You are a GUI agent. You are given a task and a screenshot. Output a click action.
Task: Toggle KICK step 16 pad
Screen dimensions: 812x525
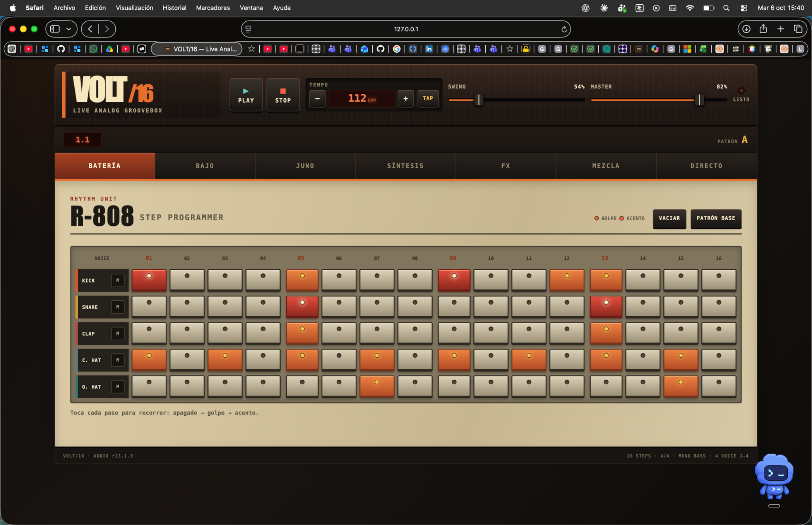tap(718, 280)
